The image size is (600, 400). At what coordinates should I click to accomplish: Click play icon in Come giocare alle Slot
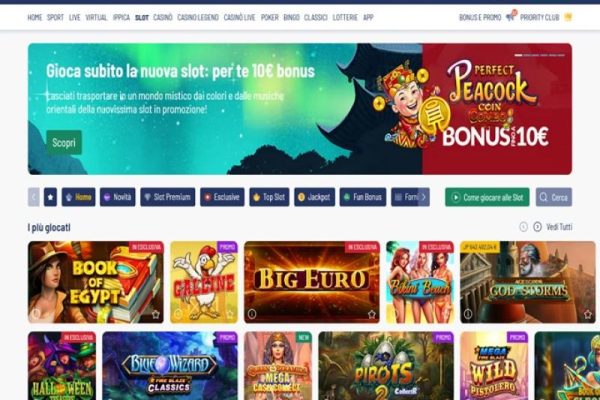456,197
